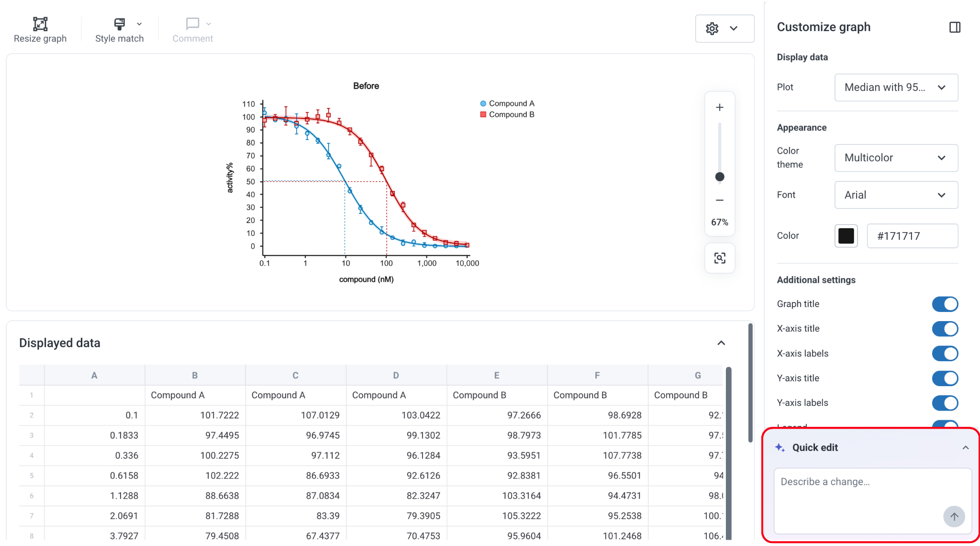Select row 5 header in data table
Viewport: 980px width, 546px height.
32,476
